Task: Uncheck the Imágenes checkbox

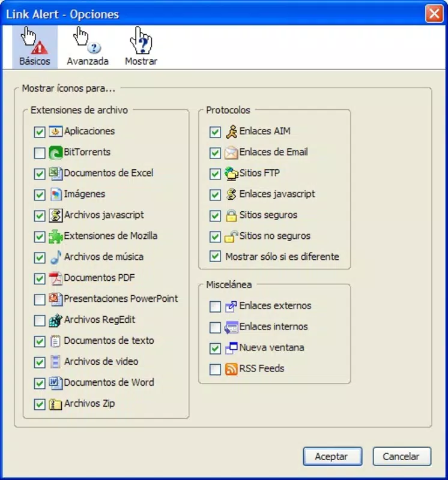Action: 40,195
